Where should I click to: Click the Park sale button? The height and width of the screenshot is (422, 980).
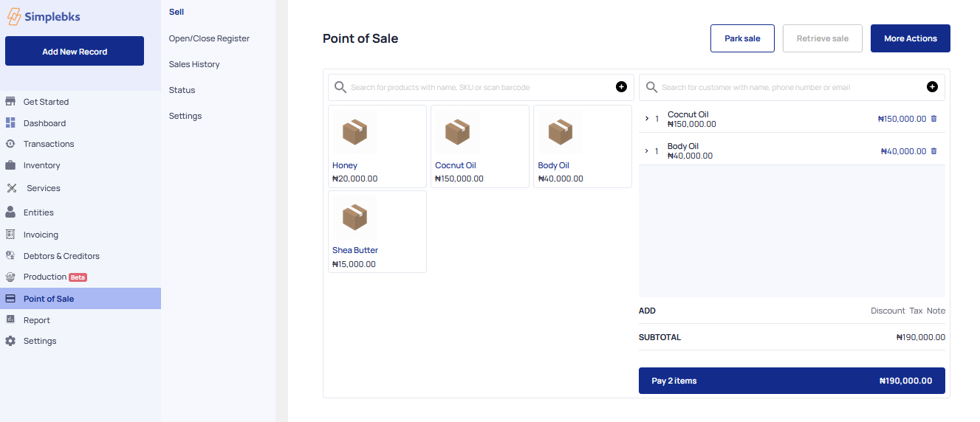742,38
